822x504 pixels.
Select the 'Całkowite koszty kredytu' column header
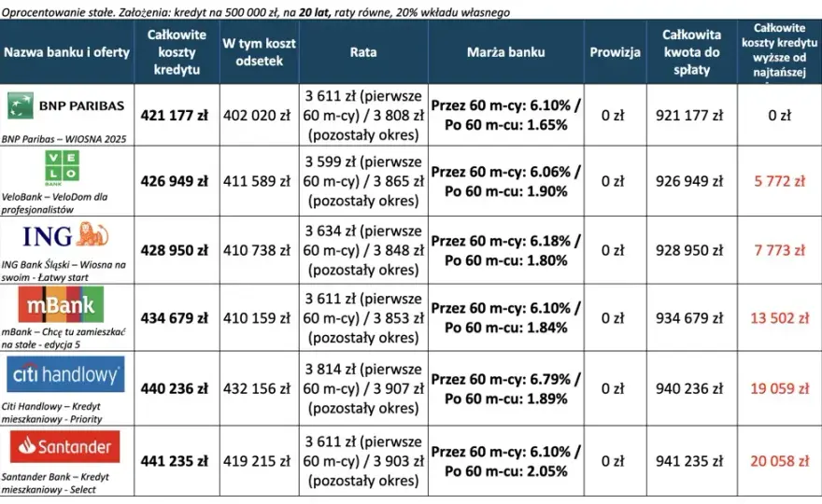click(x=177, y=52)
